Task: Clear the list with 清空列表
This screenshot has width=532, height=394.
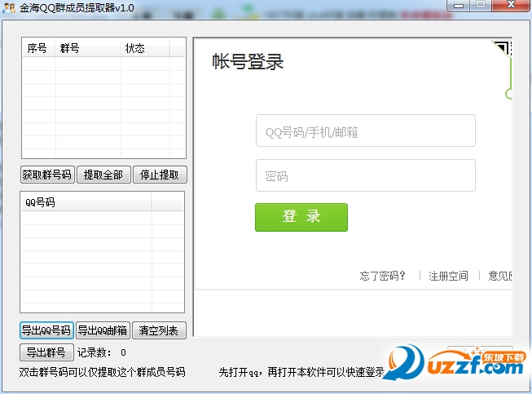Action: click(x=159, y=330)
